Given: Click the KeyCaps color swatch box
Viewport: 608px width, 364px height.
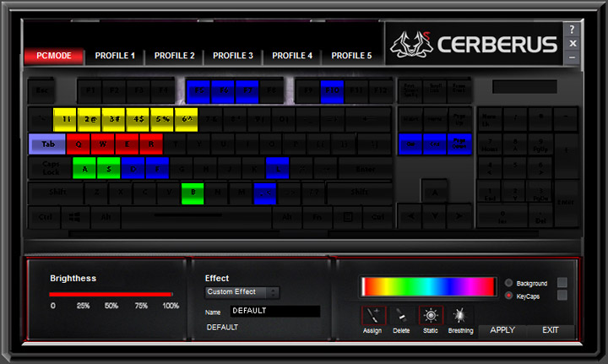Looking at the screenshot, I should coord(562,295).
